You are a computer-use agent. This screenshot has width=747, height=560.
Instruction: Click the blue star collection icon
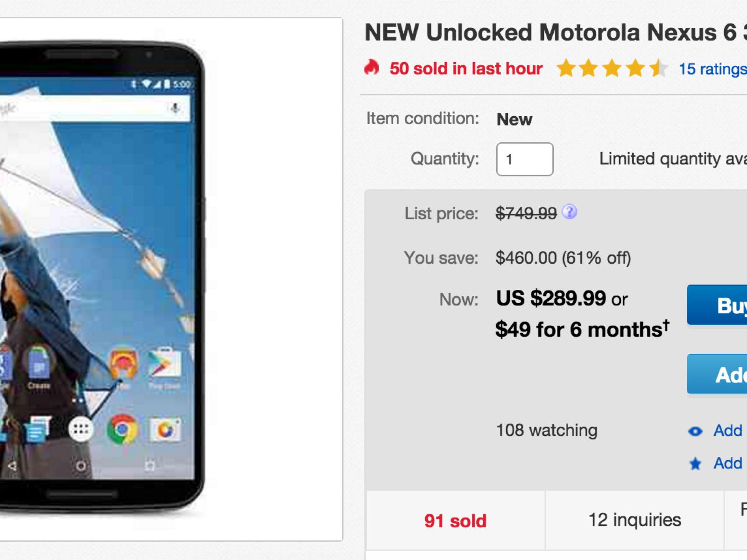695,463
